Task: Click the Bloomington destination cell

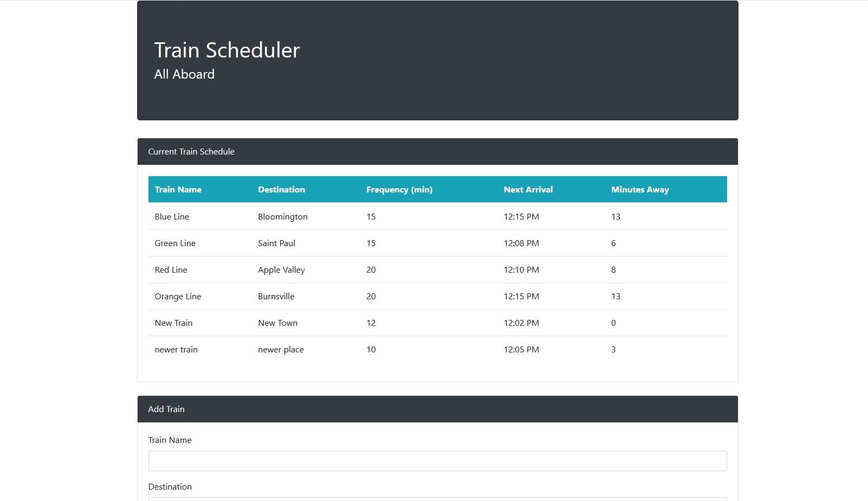Action: click(282, 217)
